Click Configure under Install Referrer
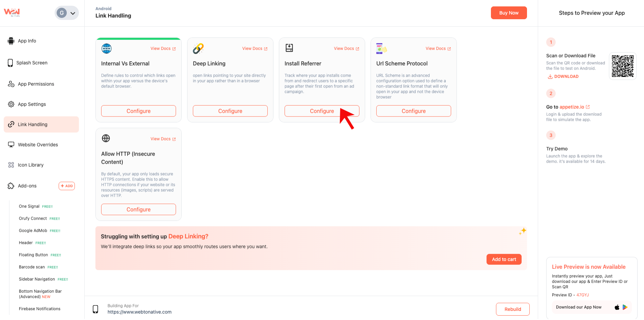The height and width of the screenshot is (320, 644). point(322,111)
